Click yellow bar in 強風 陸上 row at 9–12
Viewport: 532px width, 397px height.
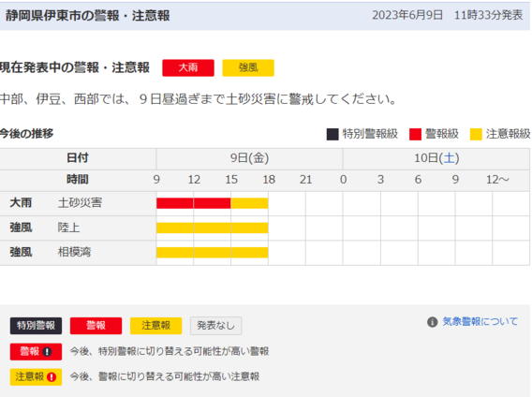(x=175, y=228)
